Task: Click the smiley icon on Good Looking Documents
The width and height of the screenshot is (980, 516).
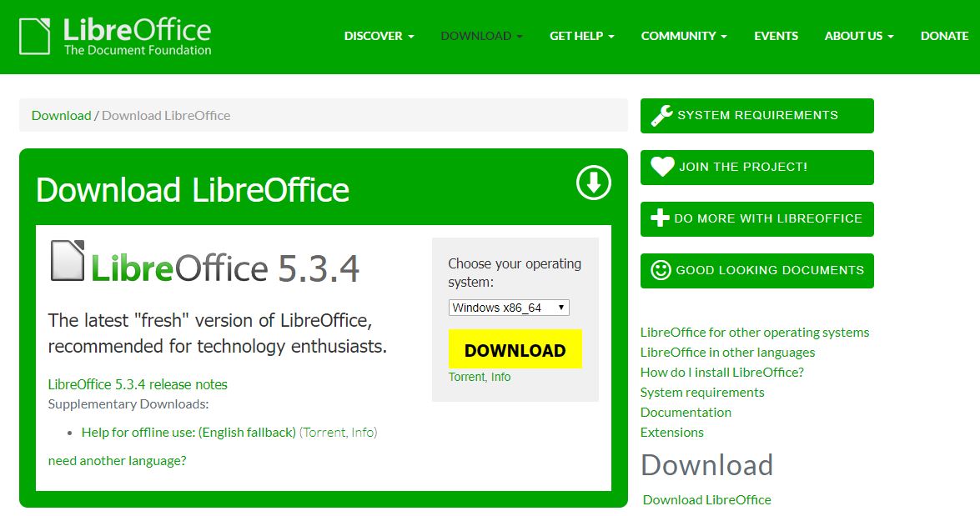Action: pyautogui.click(x=661, y=270)
